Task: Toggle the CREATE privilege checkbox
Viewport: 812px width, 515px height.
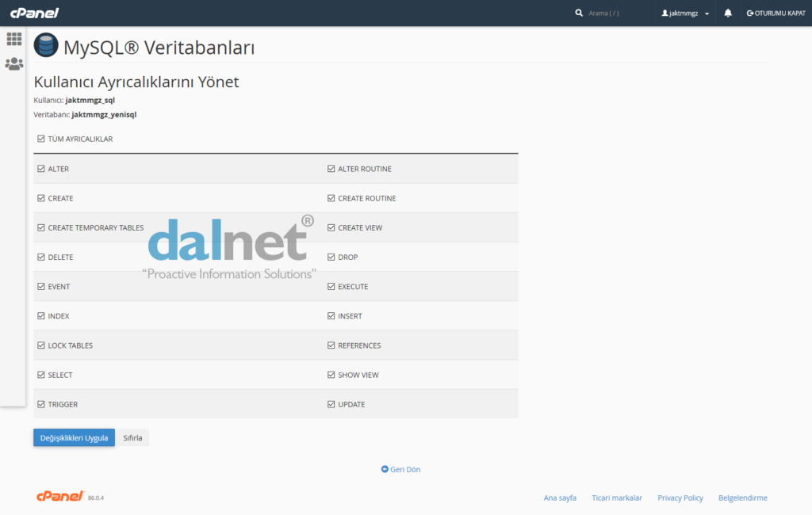Action: coord(41,198)
